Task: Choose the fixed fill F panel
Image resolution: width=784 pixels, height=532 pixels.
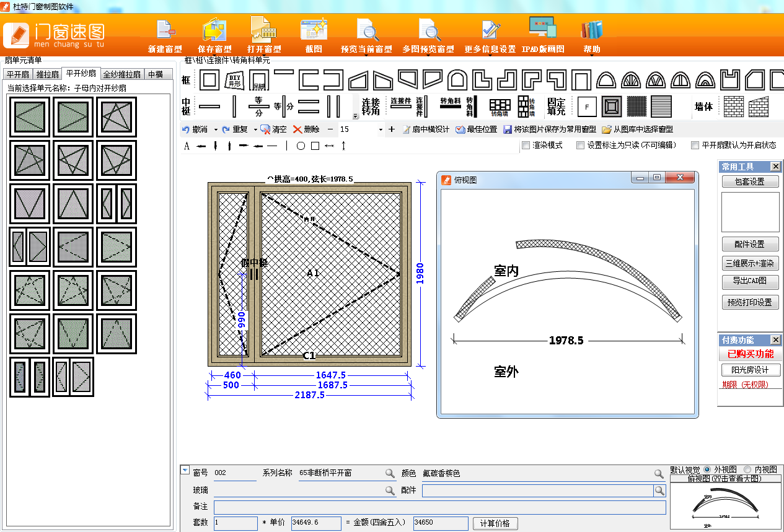Action: (x=587, y=107)
